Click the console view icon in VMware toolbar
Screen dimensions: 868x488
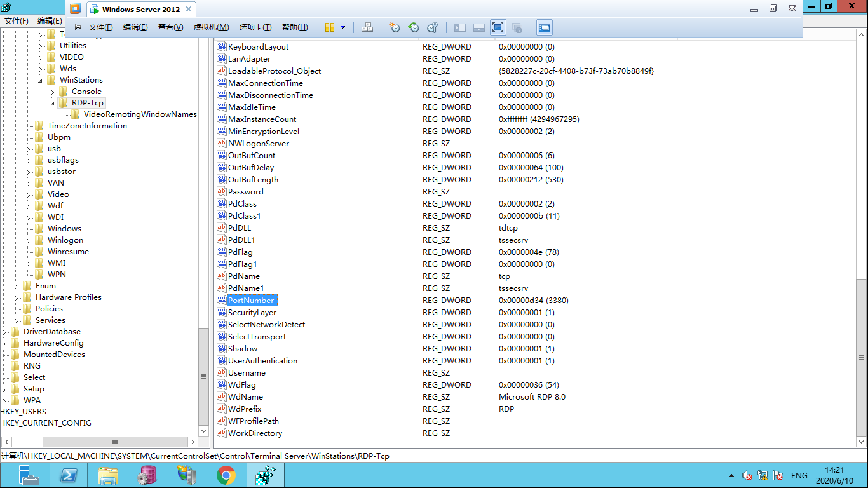pos(545,27)
